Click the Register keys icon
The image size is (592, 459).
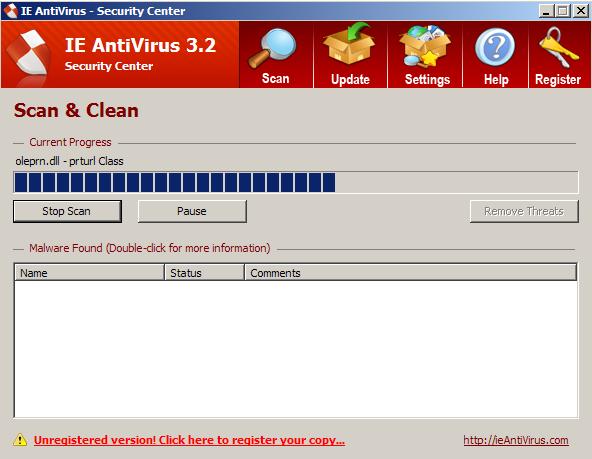coord(558,47)
